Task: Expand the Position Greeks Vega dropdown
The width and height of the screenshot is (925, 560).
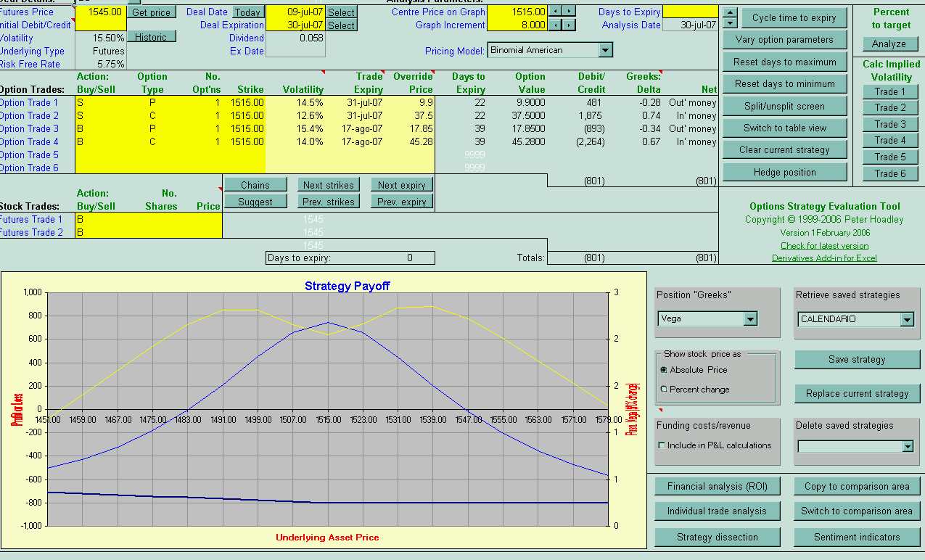Action: pyautogui.click(x=750, y=319)
